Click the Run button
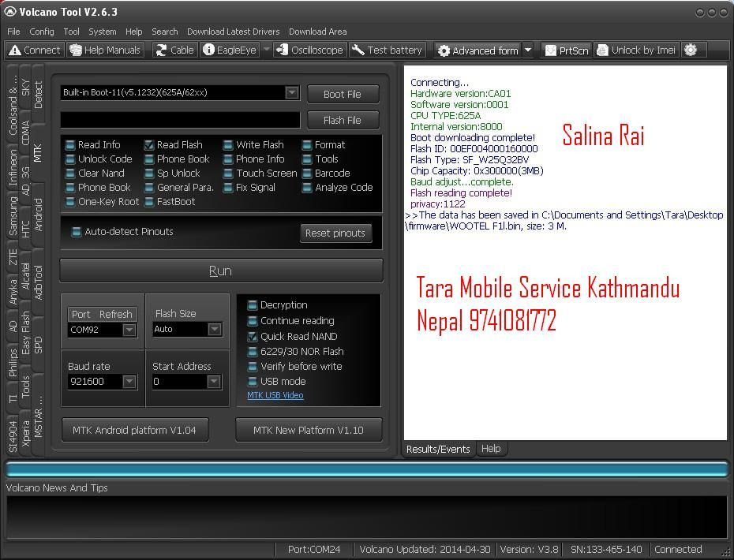734x560 pixels. [221, 271]
